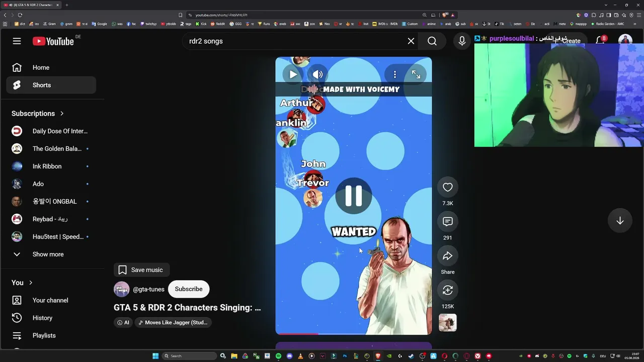Image resolution: width=644 pixels, height=362 pixels.
Task: Open the Moves Like Jagger sound chip
Action: tap(173, 323)
